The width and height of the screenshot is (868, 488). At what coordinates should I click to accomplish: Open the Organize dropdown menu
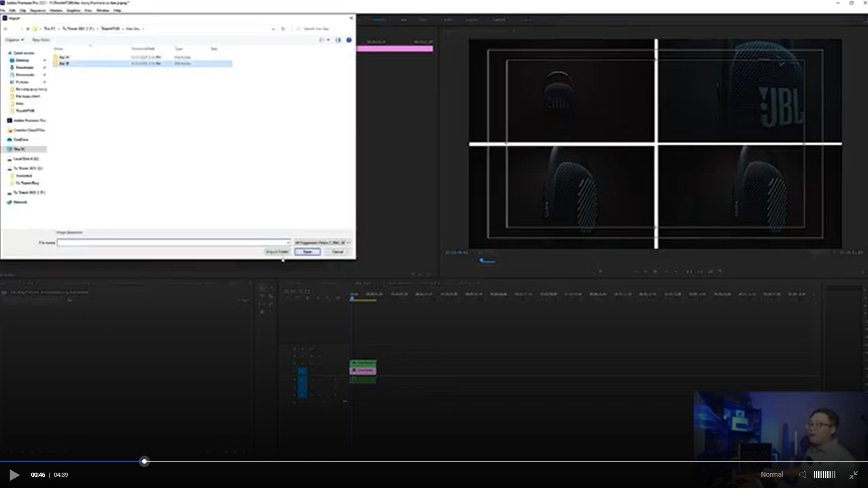pyautogui.click(x=14, y=40)
